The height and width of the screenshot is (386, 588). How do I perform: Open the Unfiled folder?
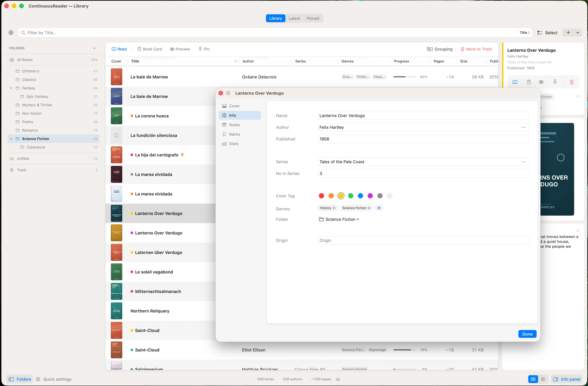point(54,159)
